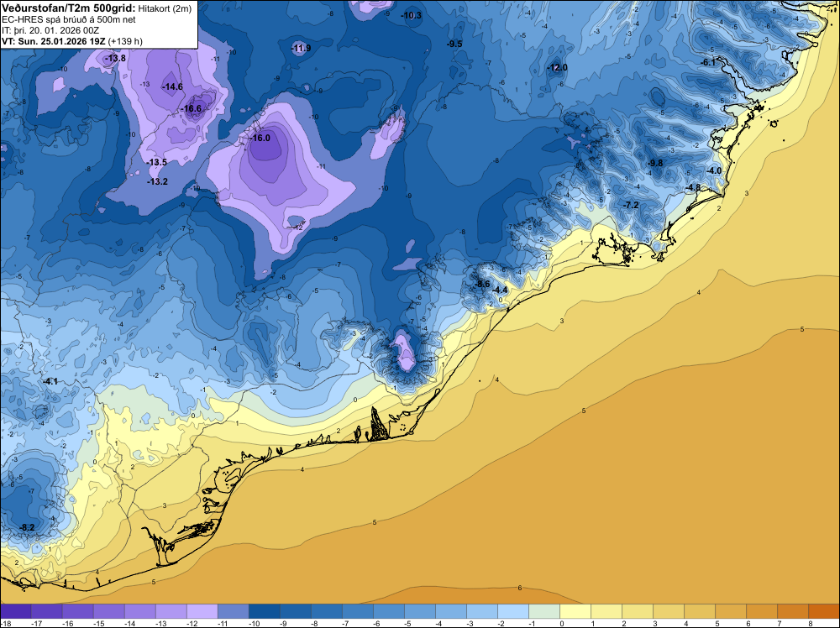Click the yellow swatch between 0 and 1
This screenshot has width=840, height=628.
(575, 611)
